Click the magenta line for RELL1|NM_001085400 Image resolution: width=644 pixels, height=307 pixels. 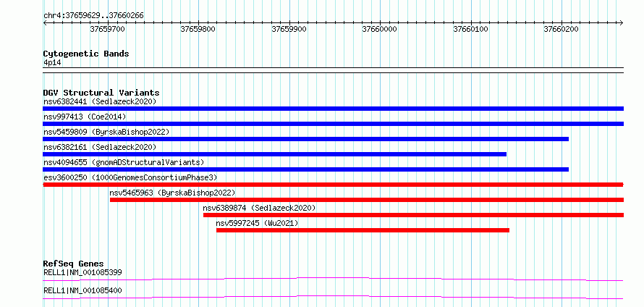333,297
